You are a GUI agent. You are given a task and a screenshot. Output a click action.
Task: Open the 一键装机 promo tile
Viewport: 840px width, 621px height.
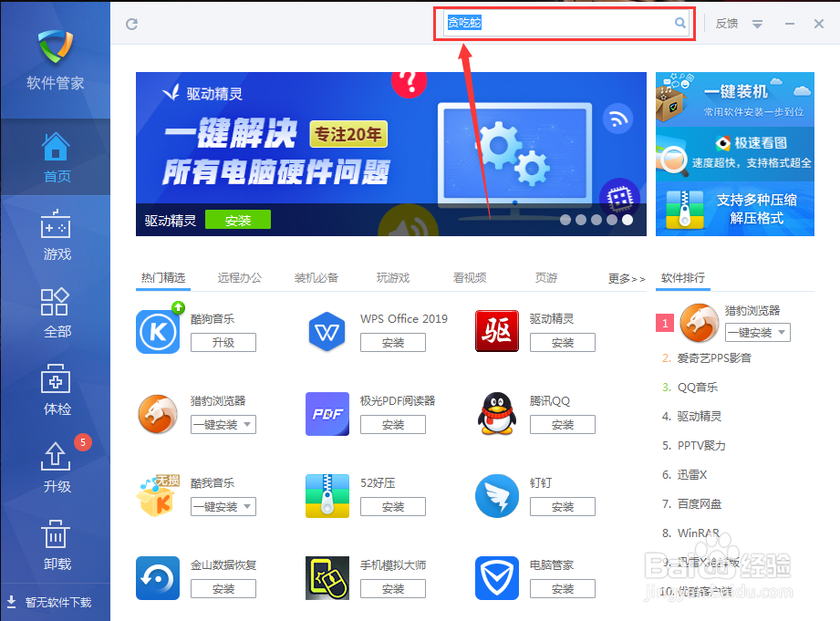735,99
